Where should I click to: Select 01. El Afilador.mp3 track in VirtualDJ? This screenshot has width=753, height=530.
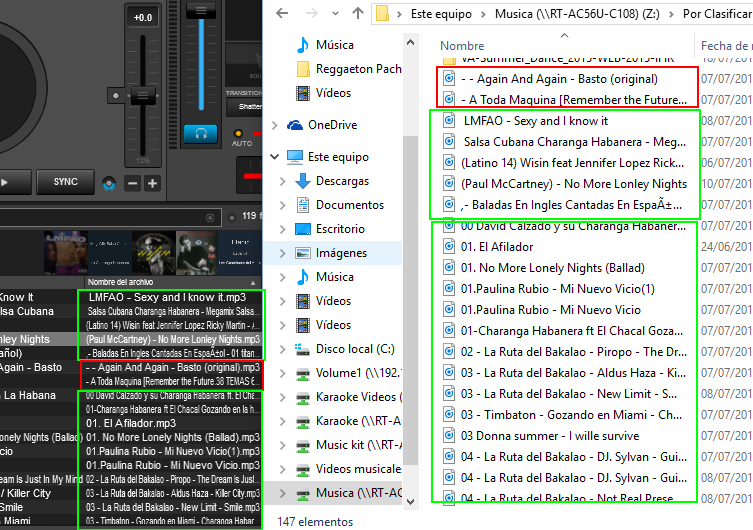[131, 423]
